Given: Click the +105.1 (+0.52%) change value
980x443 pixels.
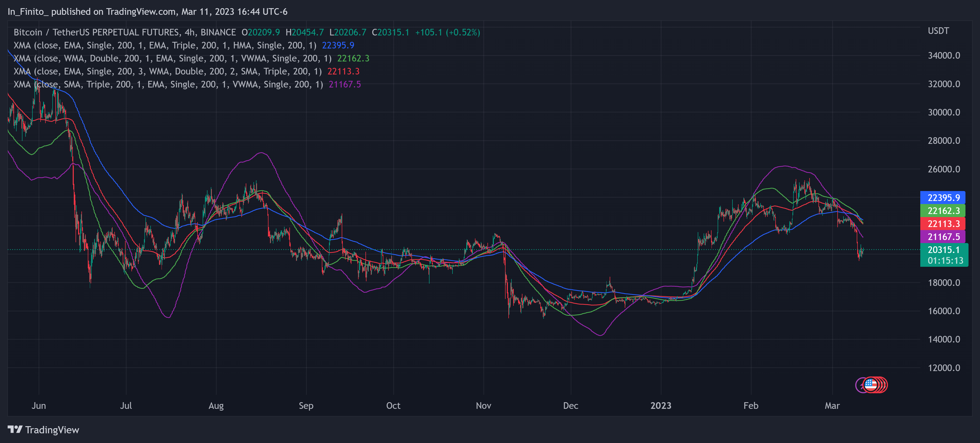Looking at the screenshot, I should coord(447,32).
